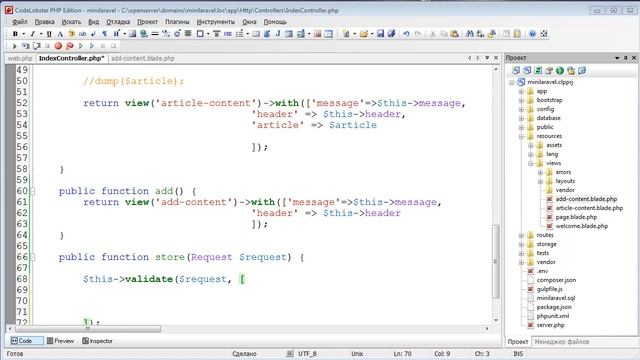Expand the vendor root folder

pos(521,262)
